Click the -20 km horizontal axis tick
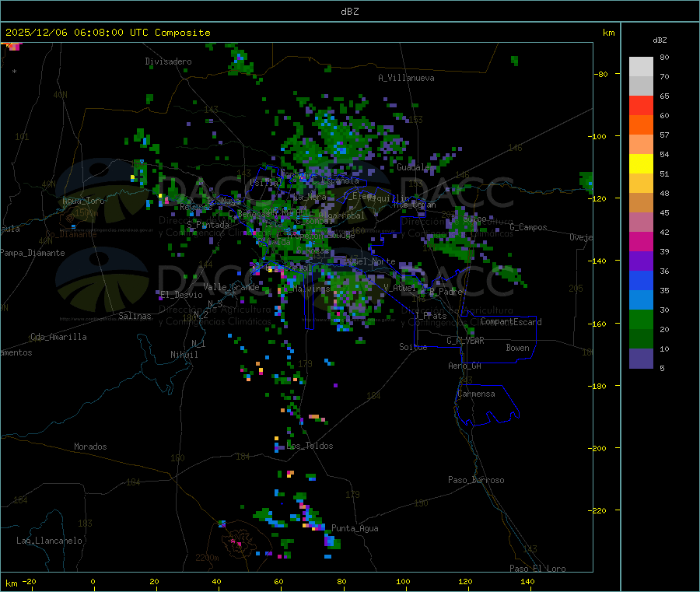Viewport: 700px width, 592px height. tap(30, 581)
